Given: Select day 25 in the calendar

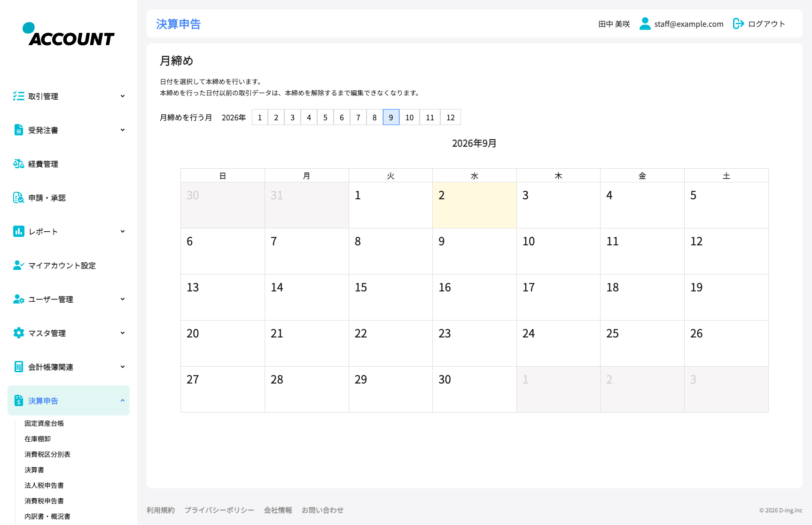Looking at the screenshot, I should tap(642, 344).
